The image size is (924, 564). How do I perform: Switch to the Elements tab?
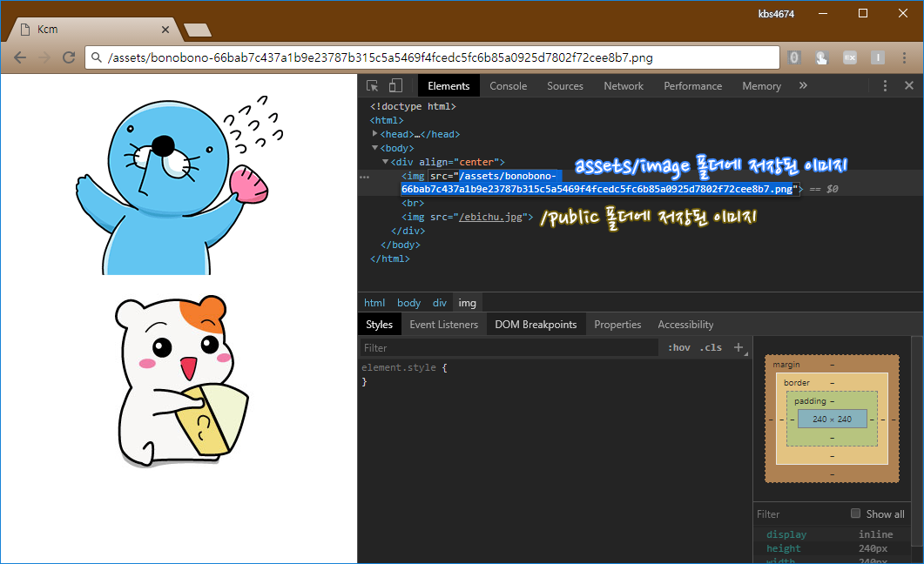(x=449, y=86)
